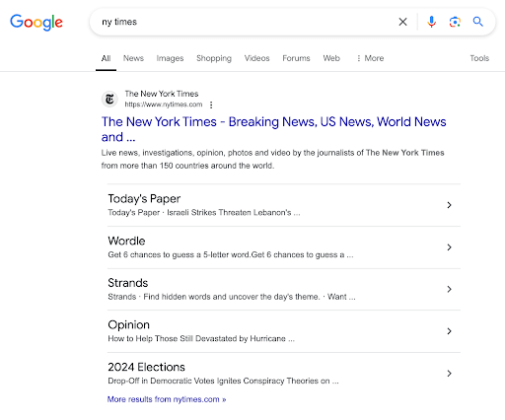This screenshot has width=505, height=420.
Task: Click the Google logo
Action: [36, 23]
